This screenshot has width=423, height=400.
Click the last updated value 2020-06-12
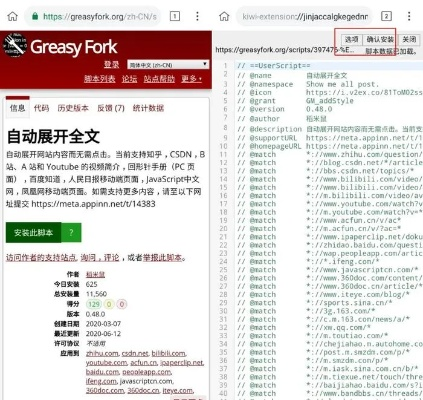click(103, 334)
